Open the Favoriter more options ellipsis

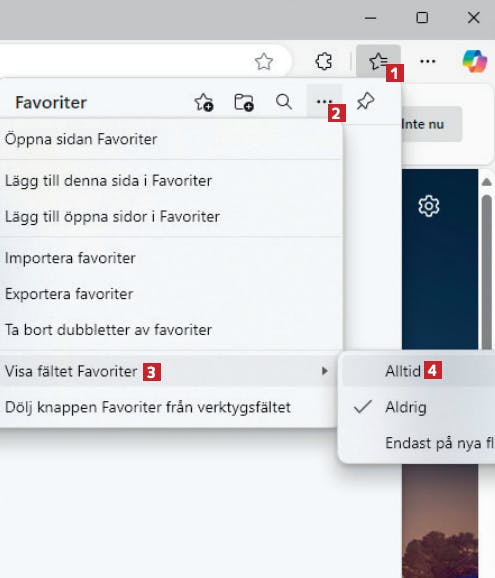point(324,101)
